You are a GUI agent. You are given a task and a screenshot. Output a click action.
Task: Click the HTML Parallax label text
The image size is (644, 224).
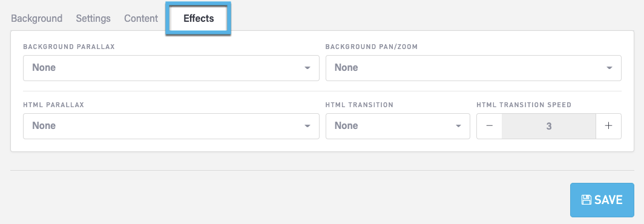(x=54, y=105)
